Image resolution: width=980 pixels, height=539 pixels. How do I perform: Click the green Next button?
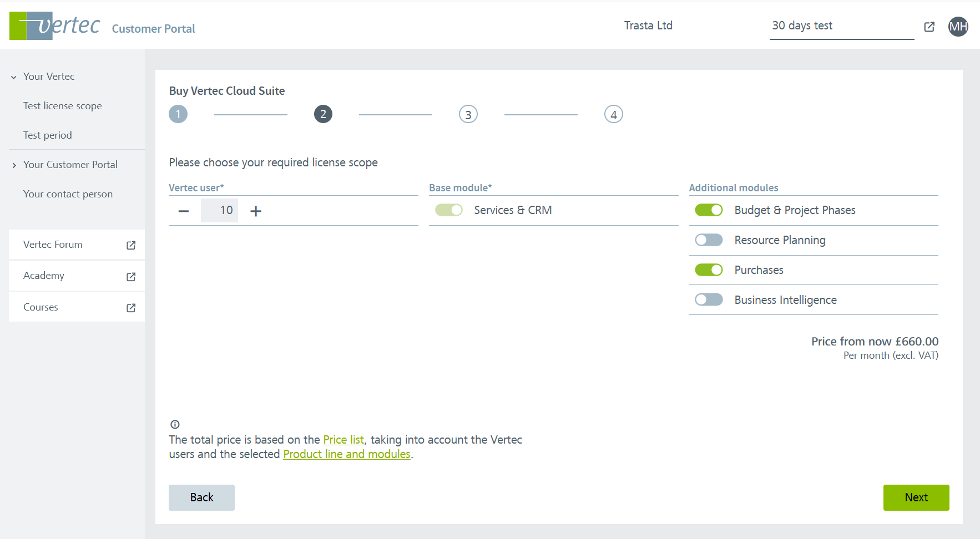[916, 497]
